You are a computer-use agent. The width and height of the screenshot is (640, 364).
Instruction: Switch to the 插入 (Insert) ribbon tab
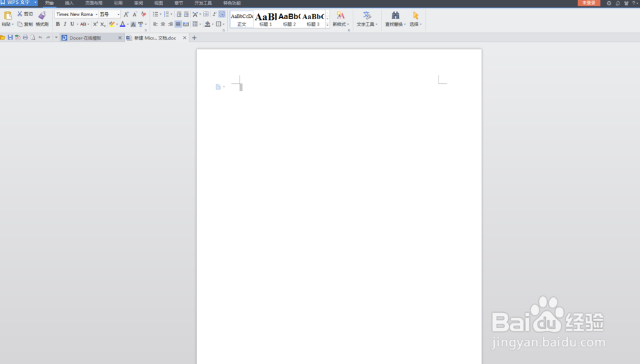[x=69, y=3]
